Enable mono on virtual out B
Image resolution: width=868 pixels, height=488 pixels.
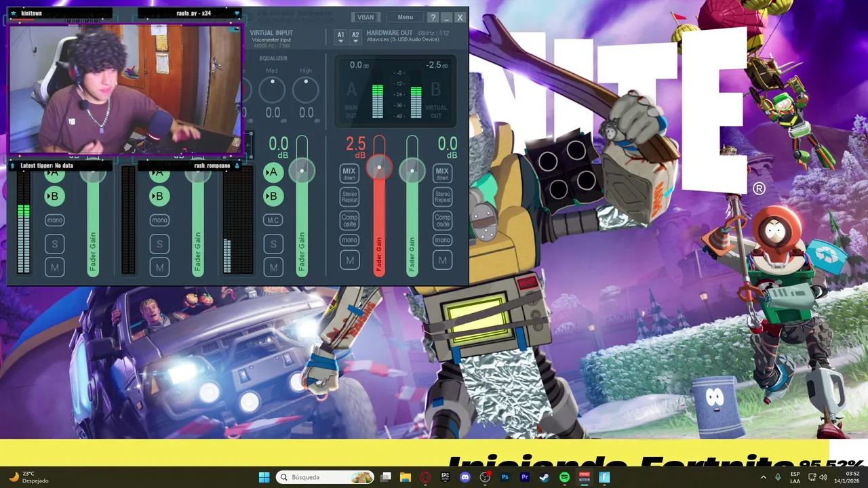tap(442, 240)
